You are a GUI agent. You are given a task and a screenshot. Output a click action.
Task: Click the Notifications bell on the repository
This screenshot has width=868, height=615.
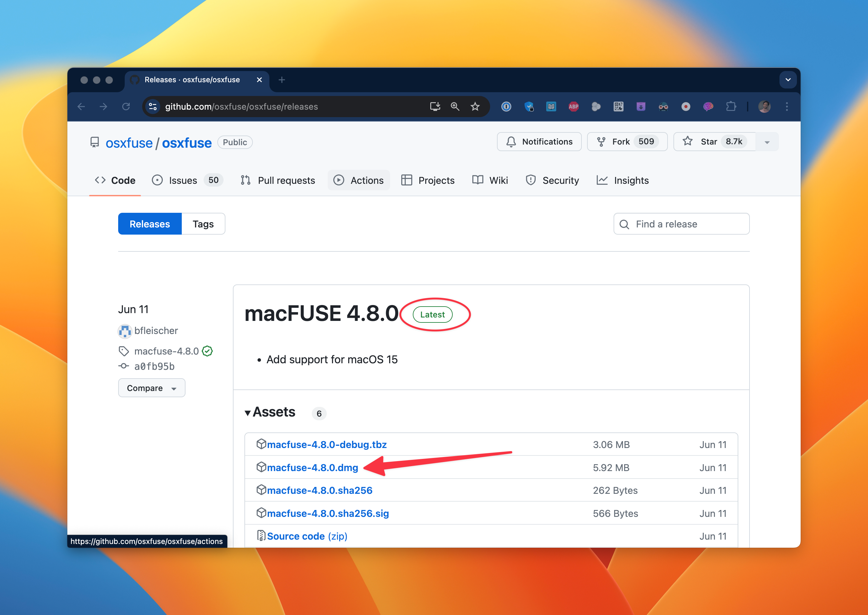(x=539, y=142)
